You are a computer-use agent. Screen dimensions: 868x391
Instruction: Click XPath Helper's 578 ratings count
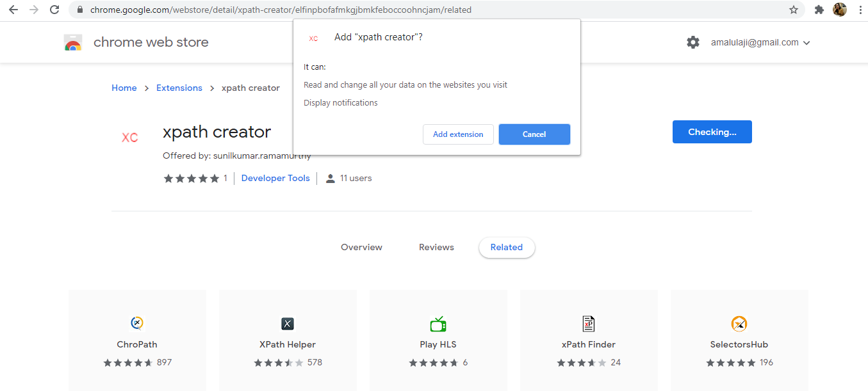click(x=315, y=362)
